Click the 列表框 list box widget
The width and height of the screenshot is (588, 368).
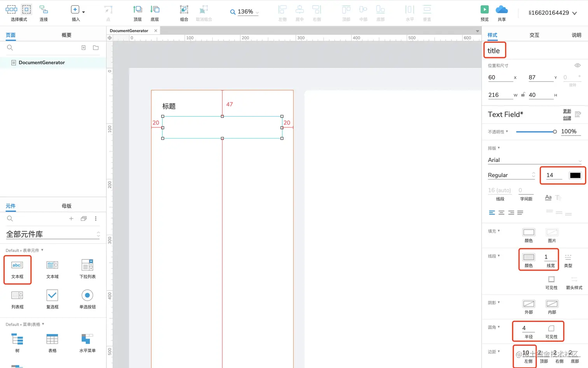pos(17,300)
